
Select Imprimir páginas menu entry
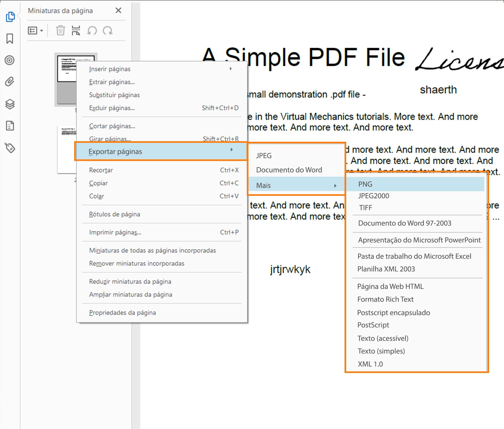coord(162,232)
